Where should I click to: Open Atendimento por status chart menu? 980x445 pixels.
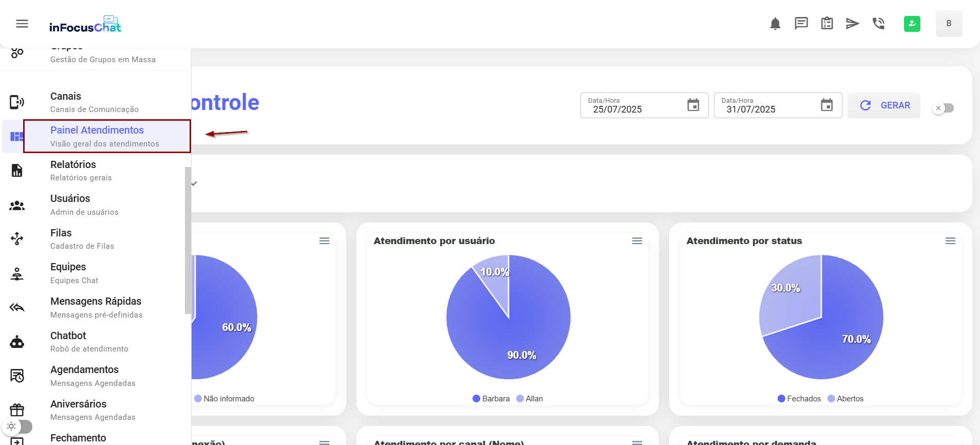pyautogui.click(x=950, y=241)
